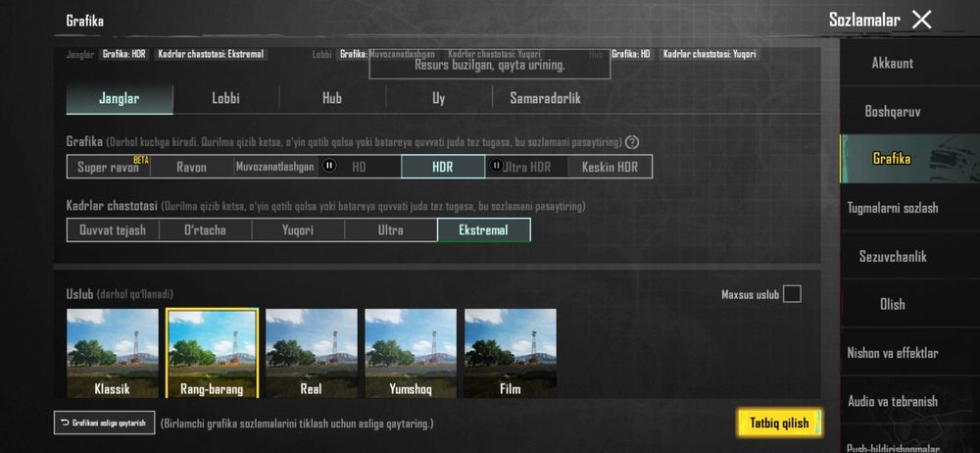Select Keskin HDR graphics quality
The height and width of the screenshot is (453, 980).
610,167
